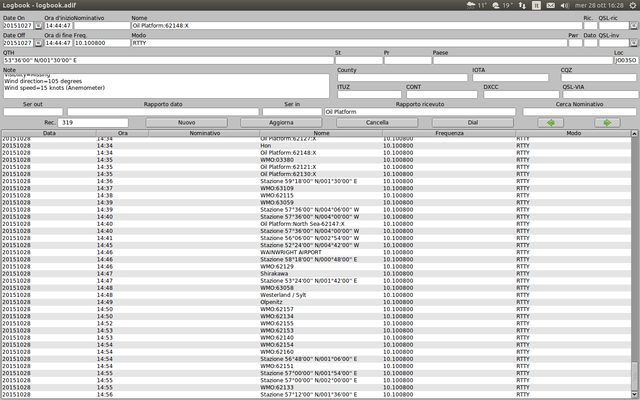This screenshot has width=640, height=400.
Task: Select the WAINWRIGHT AIRPORT log row
Action: click(x=316, y=252)
